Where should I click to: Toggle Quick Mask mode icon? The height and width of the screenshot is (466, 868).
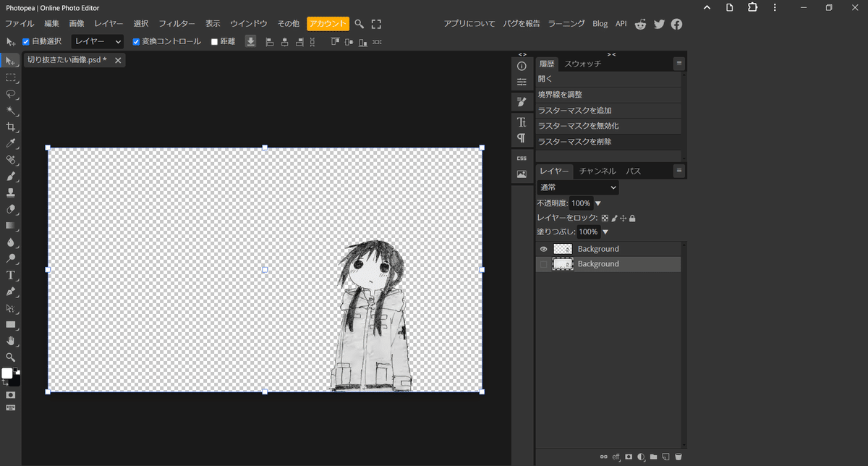(x=10, y=395)
